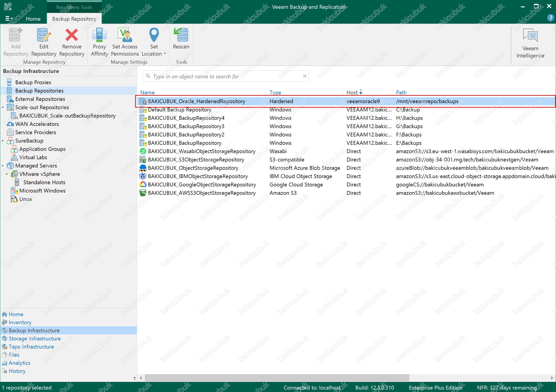
Task: Sort by the Host column header
Action: (x=352, y=92)
